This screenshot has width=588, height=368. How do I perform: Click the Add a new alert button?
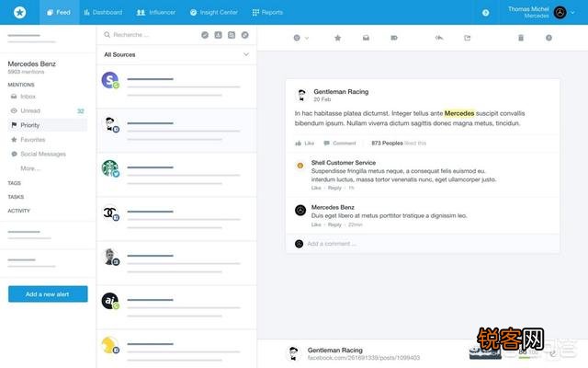click(x=48, y=294)
